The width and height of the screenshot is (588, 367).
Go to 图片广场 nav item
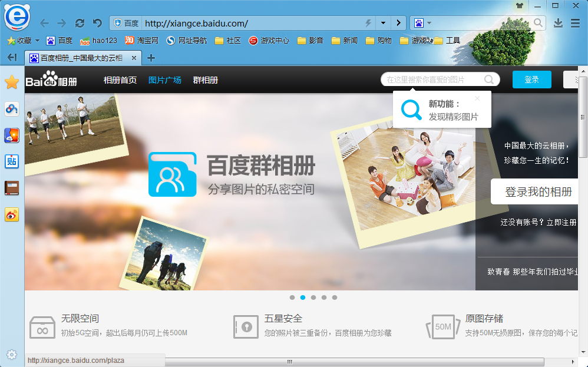(164, 80)
